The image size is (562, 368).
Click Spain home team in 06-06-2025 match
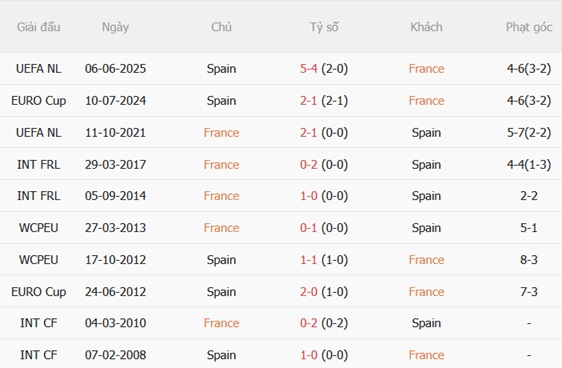coord(221,68)
